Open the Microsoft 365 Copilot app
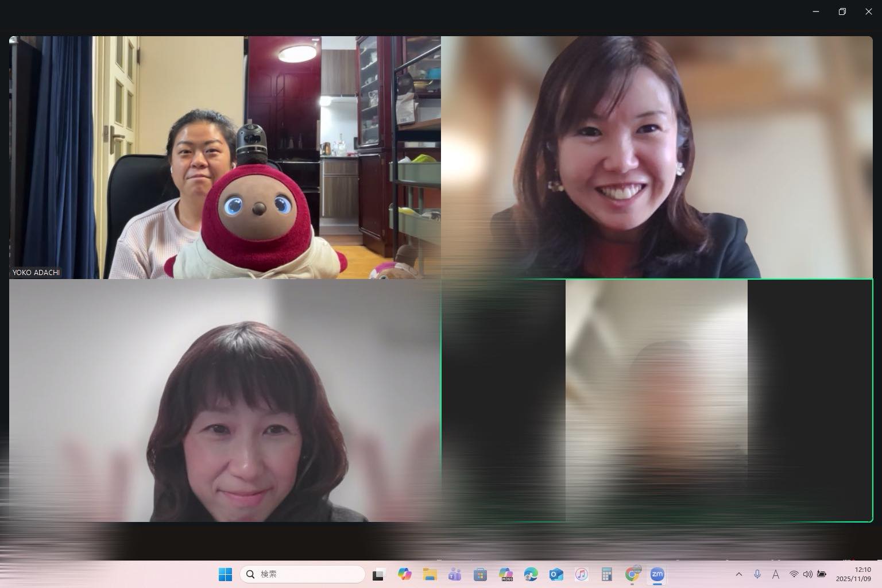 coord(505,574)
